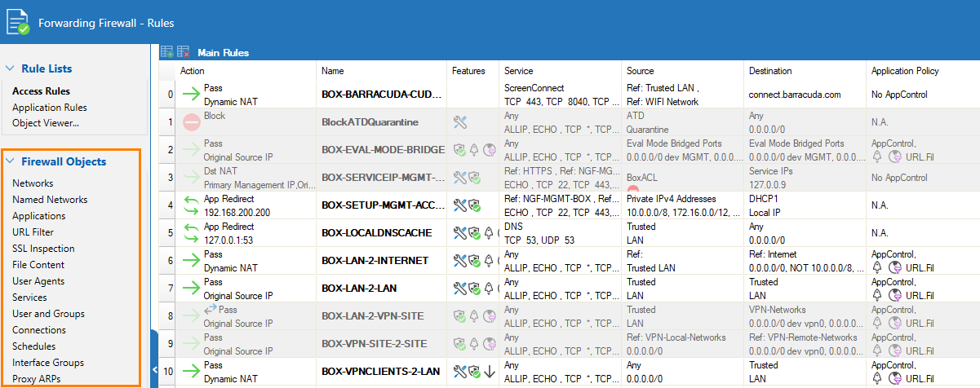Click the faded Pass arrow of BOX-LAN-2-VPN-SITE
980x388 pixels.
[x=191, y=316]
